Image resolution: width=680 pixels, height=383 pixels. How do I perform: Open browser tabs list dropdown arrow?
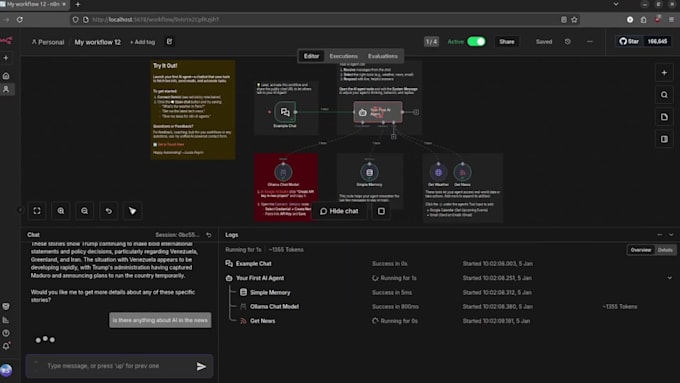coord(616,4)
